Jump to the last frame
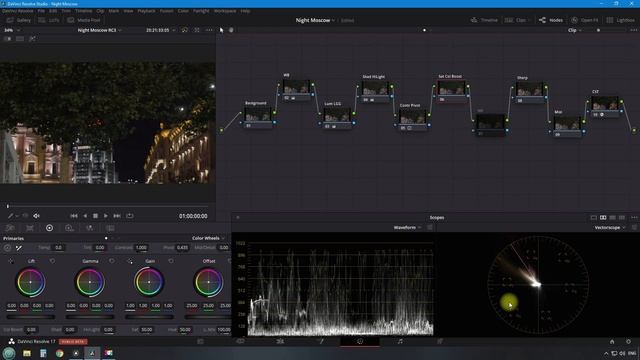 [x=117, y=216]
